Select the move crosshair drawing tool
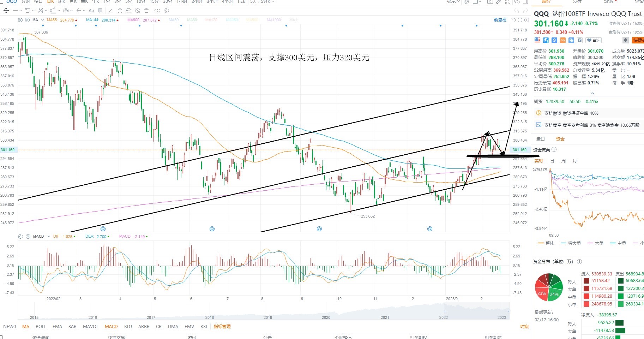Screen dimensions: 644x339 (6, 11)
